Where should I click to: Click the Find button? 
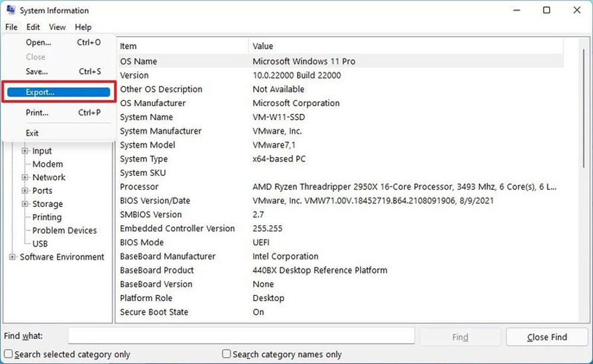click(460, 337)
